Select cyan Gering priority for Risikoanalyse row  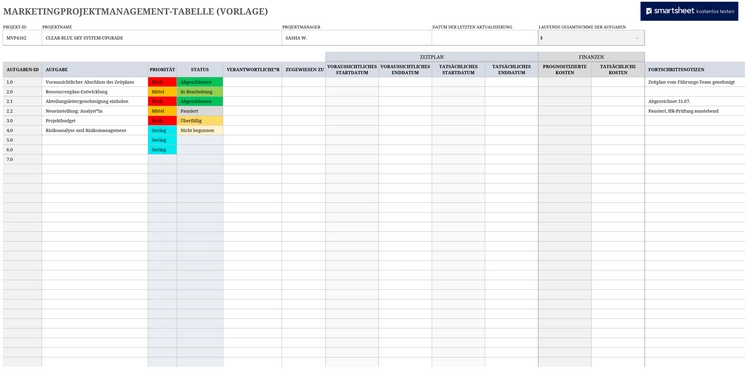click(162, 130)
